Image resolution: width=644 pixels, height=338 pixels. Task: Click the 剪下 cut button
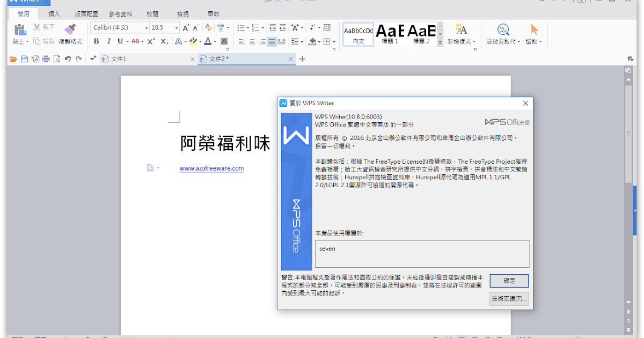(43, 27)
